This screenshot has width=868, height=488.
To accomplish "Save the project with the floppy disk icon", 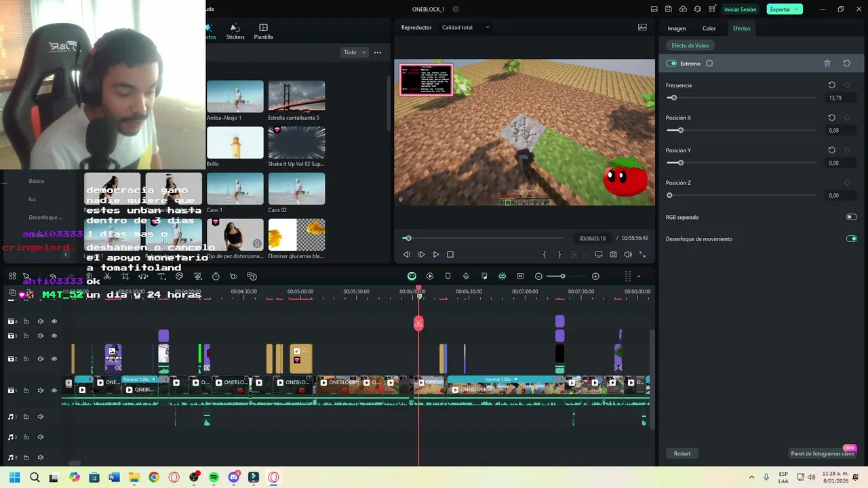I will pos(669,9).
